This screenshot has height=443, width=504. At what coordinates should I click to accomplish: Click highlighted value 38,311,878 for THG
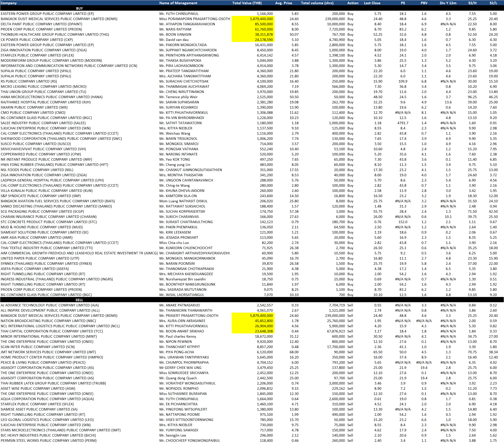coord(253,34)
